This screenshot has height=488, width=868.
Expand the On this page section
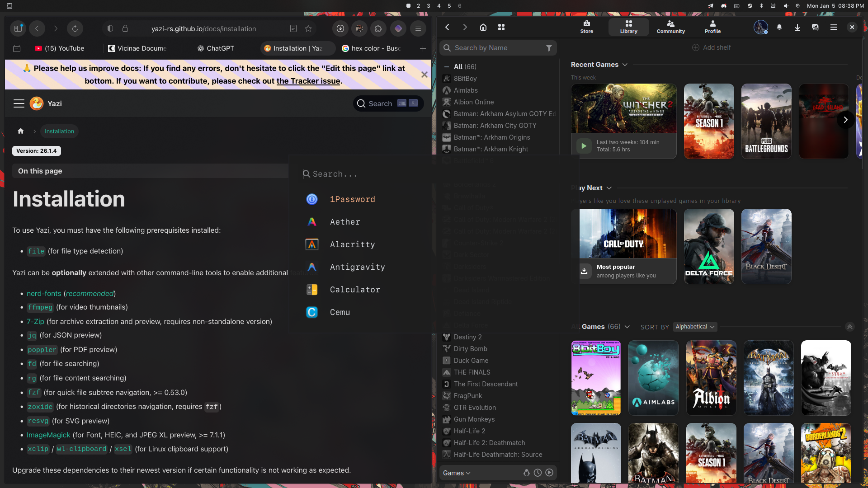[150, 171]
